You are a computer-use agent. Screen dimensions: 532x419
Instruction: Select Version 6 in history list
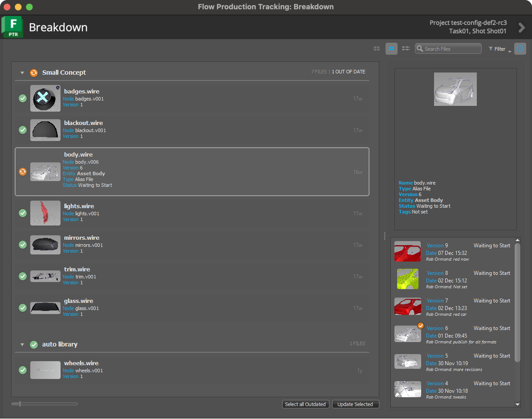click(453, 334)
